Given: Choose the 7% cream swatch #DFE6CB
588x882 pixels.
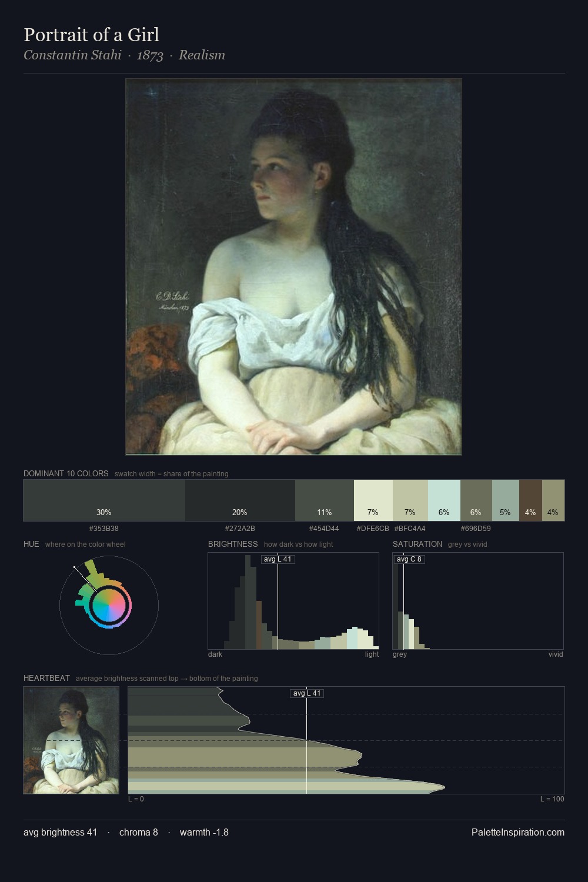Looking at the screenshot, I should tap(373, 500).
